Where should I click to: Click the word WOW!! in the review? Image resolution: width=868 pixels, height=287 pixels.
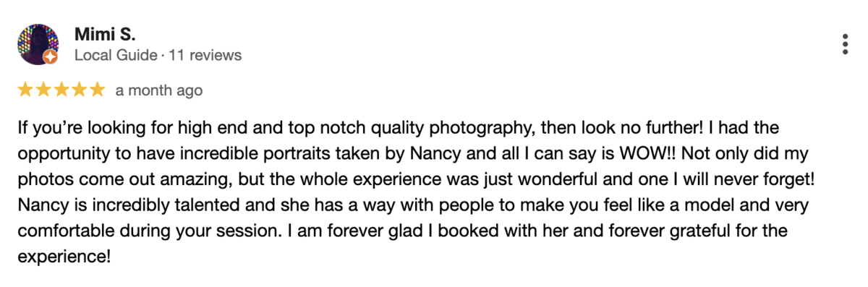point(655,155)
